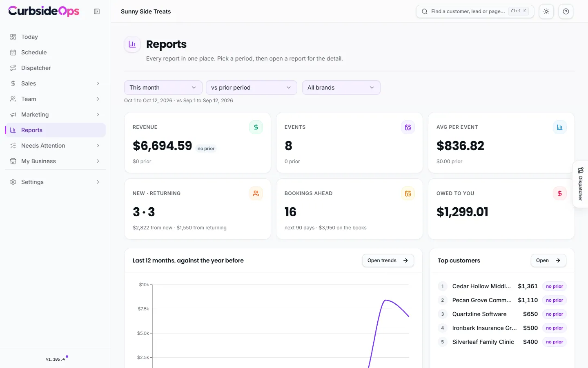Click the Bookings Ahead value 16
Image resolution: width=588 pixels, height=368 pixels.
(290, 212)
